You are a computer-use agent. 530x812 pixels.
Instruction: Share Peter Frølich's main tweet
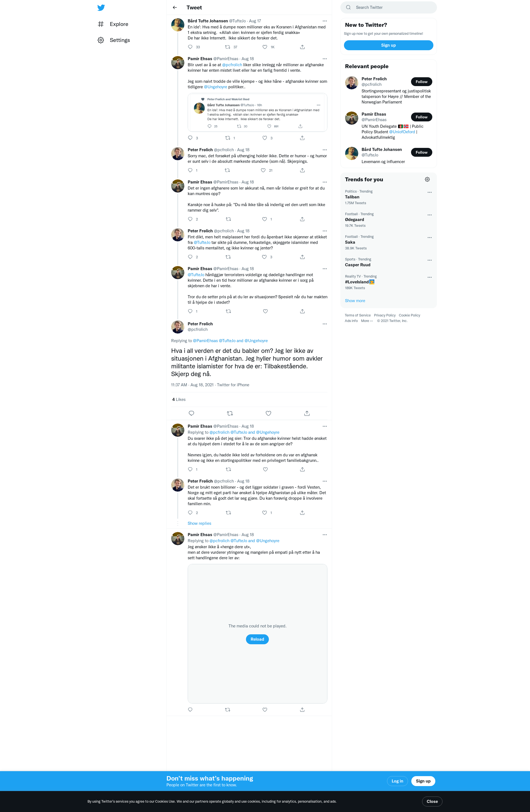[307, 413]
